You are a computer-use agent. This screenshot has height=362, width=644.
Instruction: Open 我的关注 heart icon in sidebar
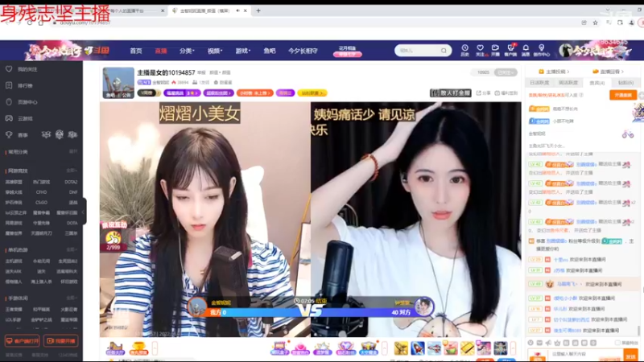[x=9, y=69]
